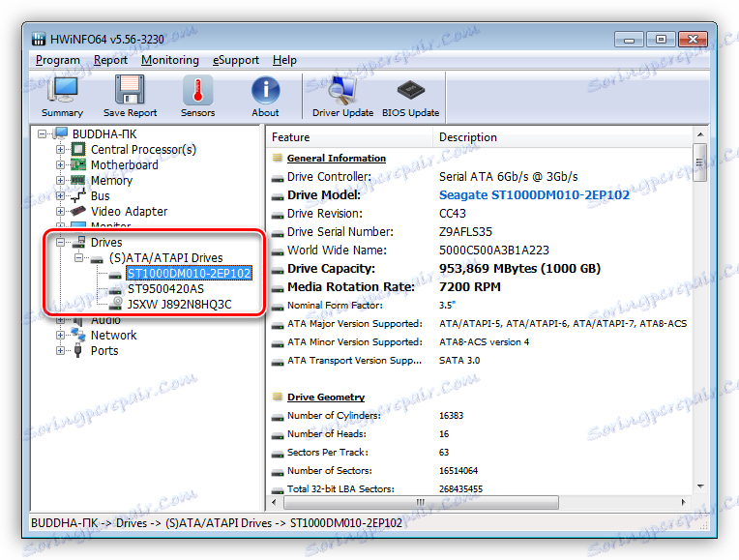Click the World Wide Name value 5000C500A3B1A223
Image resolution: width=739 pixels, height=560 pixels.
[x=494, y=251]
